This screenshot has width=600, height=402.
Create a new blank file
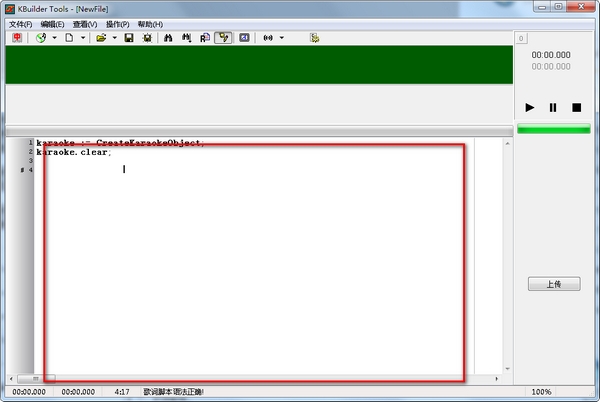point(69,38)
